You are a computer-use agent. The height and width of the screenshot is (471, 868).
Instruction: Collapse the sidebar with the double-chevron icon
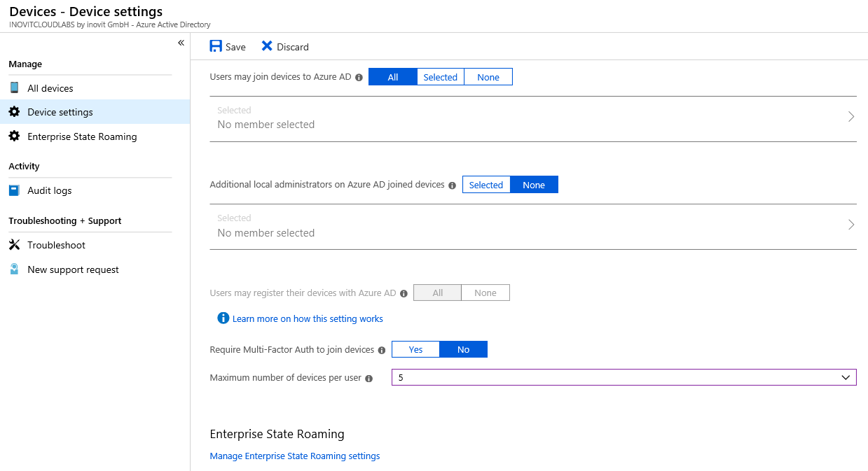pos(181,43)
